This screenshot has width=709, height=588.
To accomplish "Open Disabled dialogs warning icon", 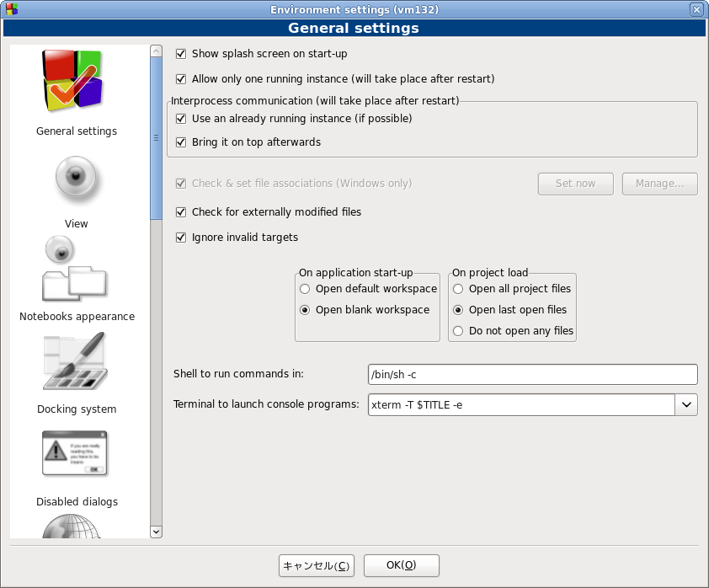I will pyautogui.click(x=75, y=453).
